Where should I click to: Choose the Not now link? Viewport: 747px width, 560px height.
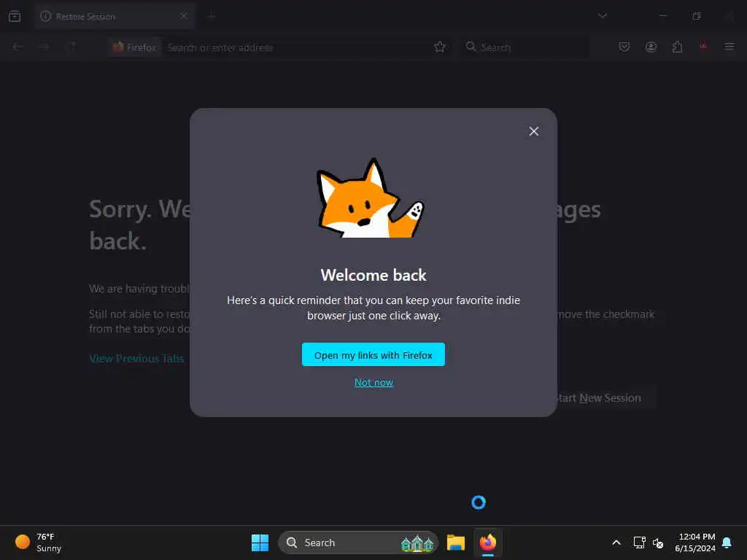point(373,382)
